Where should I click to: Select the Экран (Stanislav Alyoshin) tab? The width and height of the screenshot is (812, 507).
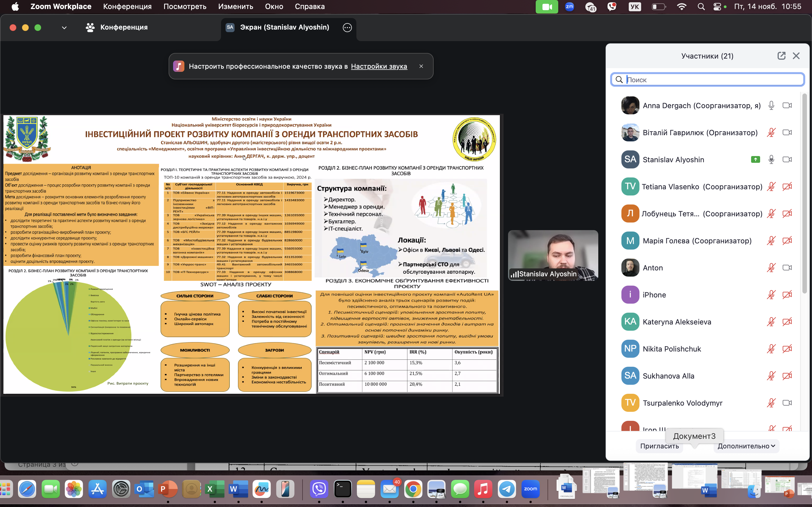point(284,28)
